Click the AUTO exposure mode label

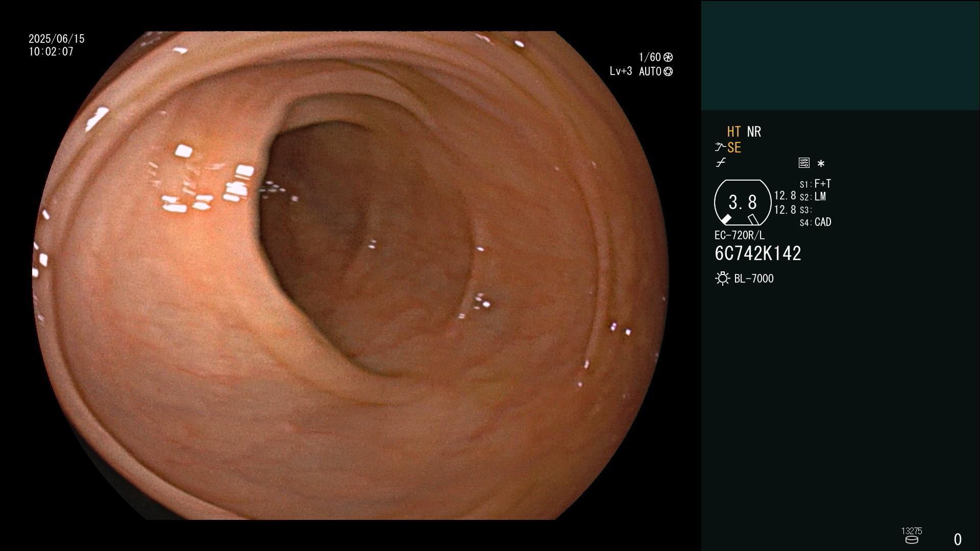[650, 71]
